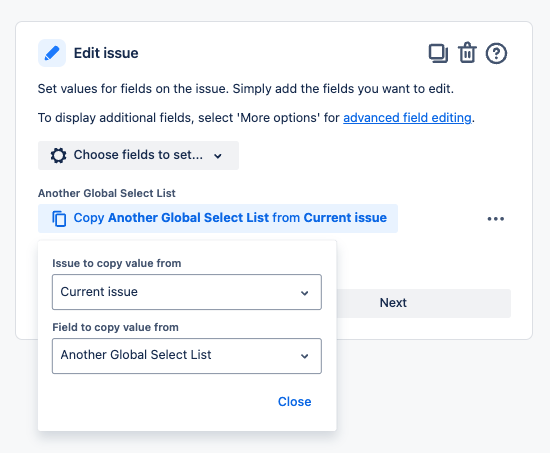Open the Current issue select box
550x453 pixels.
tap(187, 292)
